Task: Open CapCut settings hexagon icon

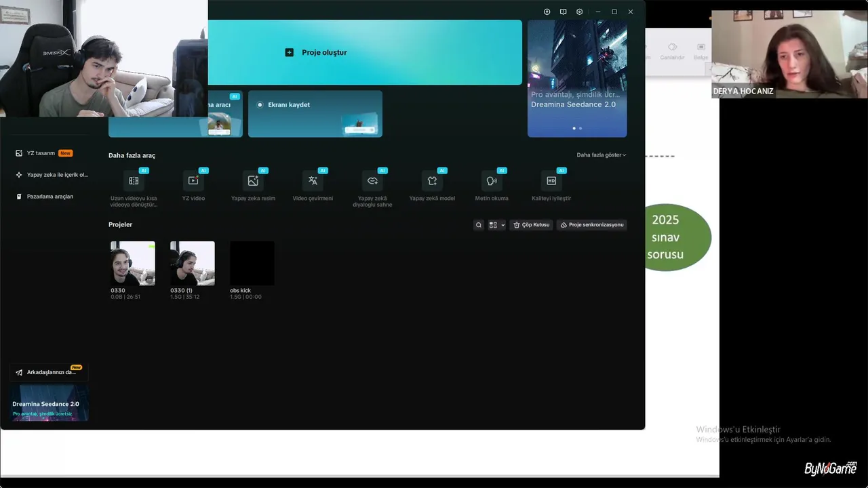Action: pyautogui.click(x=579, y=12)
